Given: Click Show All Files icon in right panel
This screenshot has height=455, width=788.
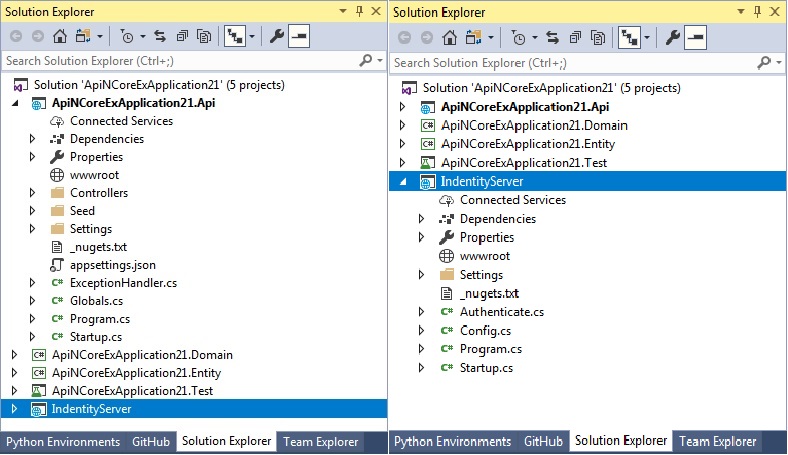Looking at the screenshot, I should pos(593,37).
